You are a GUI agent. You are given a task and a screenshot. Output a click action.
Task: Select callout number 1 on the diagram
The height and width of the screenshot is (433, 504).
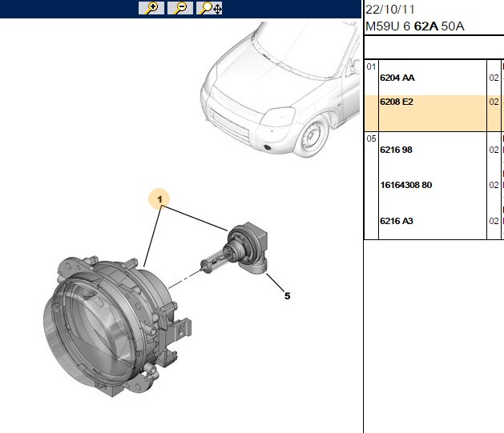[x=159, y=199]
